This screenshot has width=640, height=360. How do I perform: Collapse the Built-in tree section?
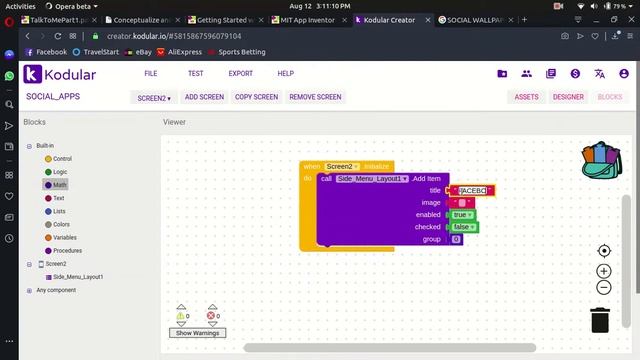point(29,146)
